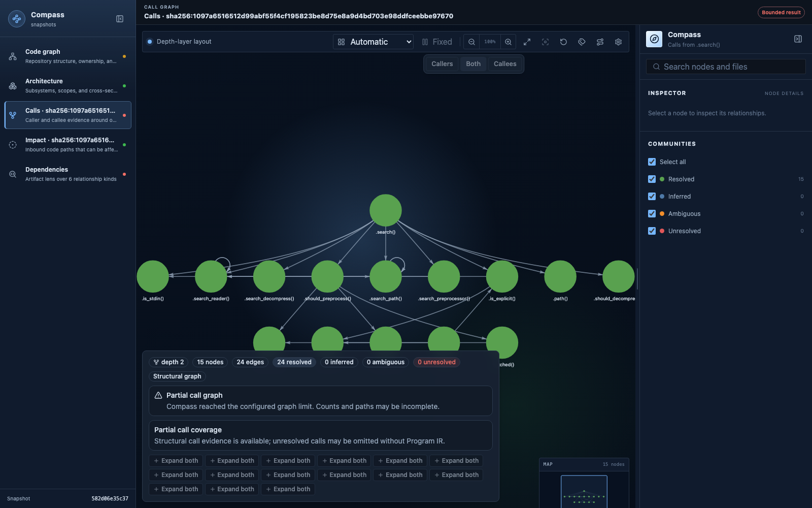This screenshot has height=508, width=812.
Task: Uncheck the Ambiguous community checkbox
Action: 652,213
